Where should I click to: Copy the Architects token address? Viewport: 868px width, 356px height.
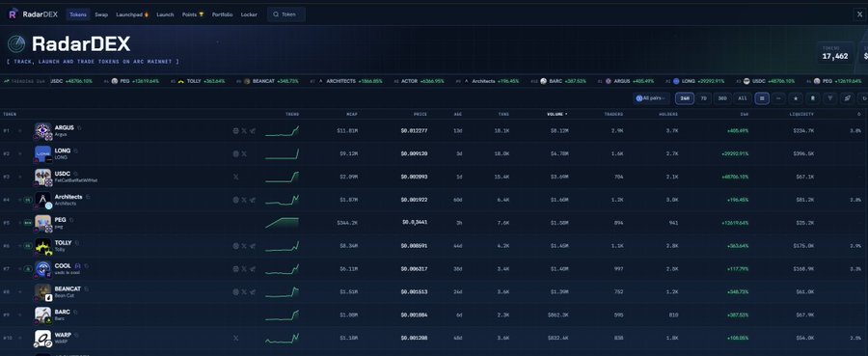click(88, 197)
